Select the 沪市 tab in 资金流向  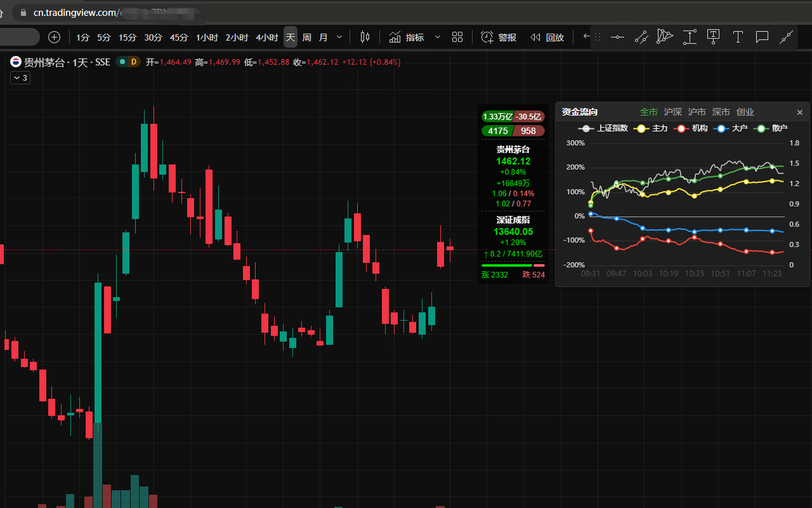pyautogui.click(x=697, y=112)
